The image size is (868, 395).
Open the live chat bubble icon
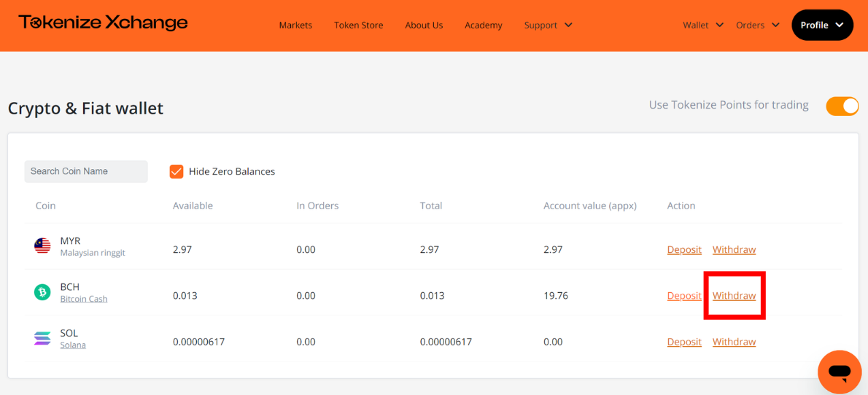840,372
